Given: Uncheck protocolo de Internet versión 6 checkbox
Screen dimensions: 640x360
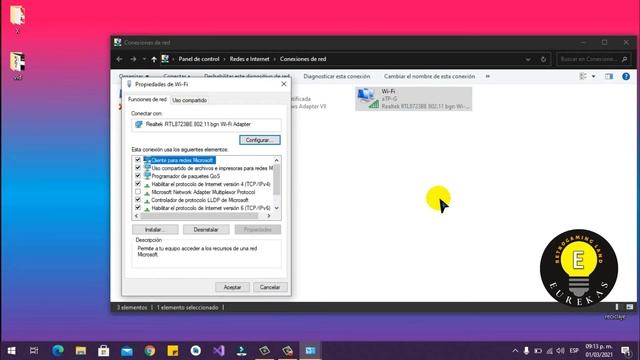Looking at the screenshot, I should pyautogui.click(x=138, y=208).
